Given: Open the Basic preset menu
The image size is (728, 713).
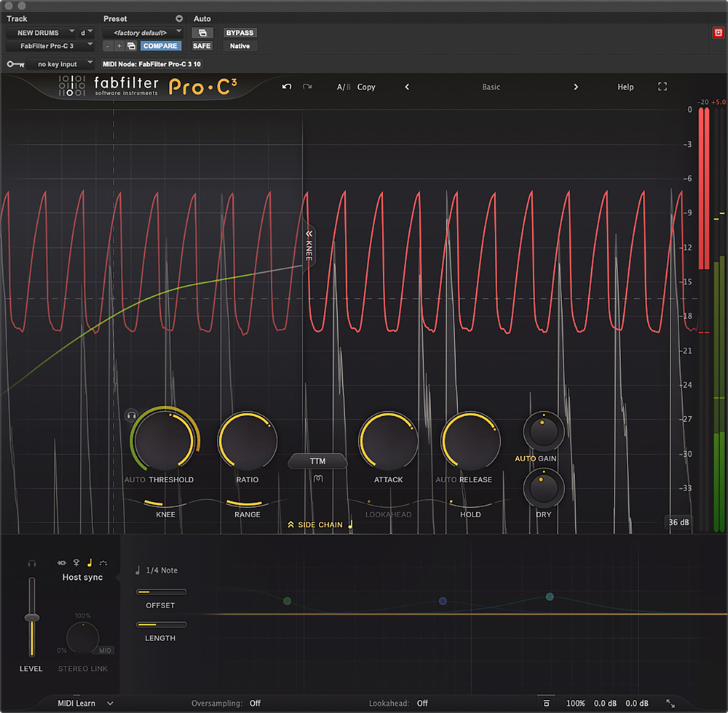Looking at the screenshot, I should [x=491, y=87].
